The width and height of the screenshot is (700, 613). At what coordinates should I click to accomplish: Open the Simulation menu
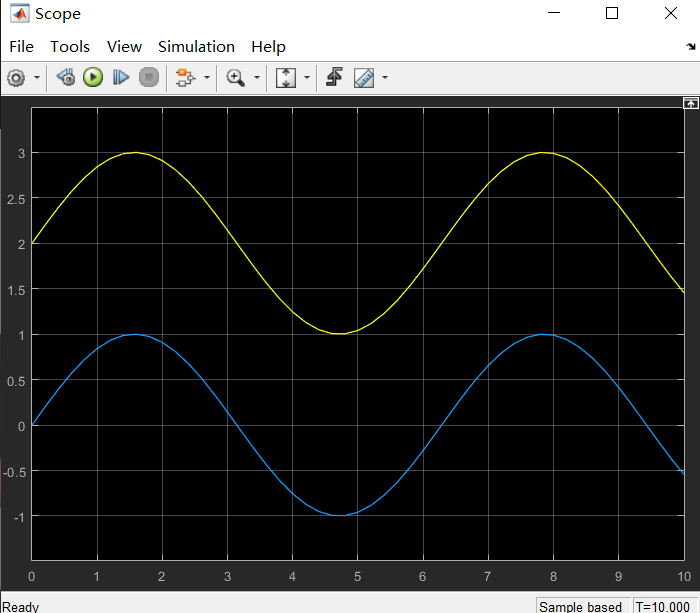point(196,47)
